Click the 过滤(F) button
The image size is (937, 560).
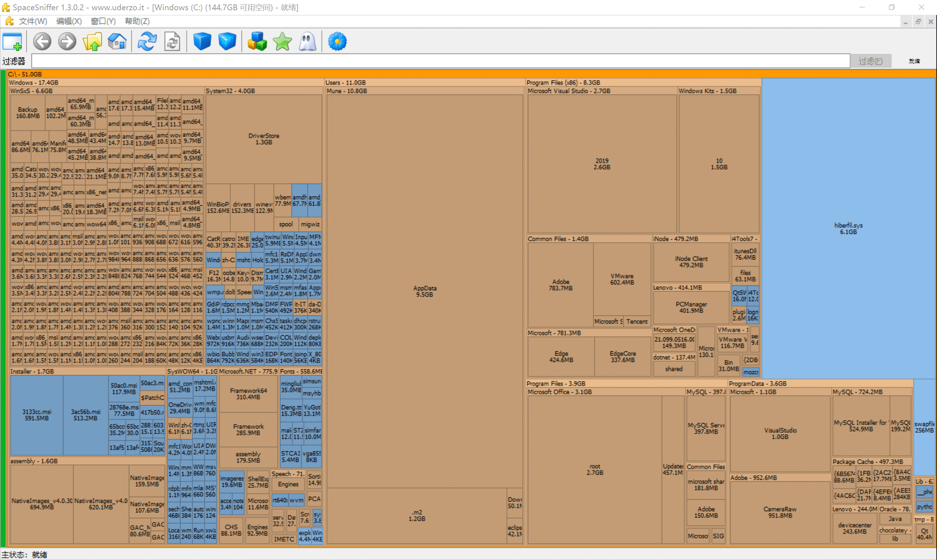point(870,61)
